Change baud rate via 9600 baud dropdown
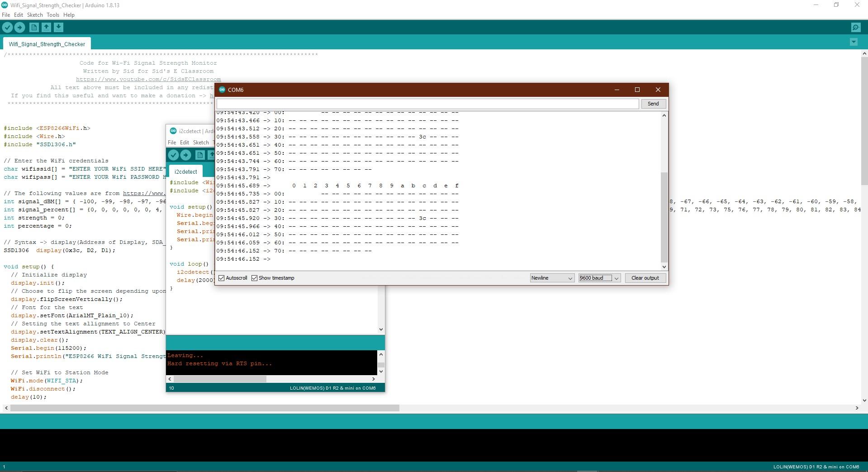The image size is (868, 472). (x=599, y=278)
